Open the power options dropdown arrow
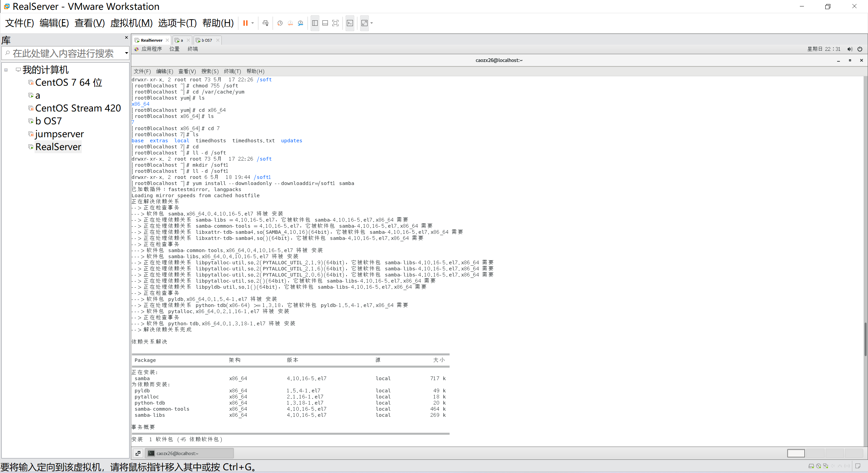Viewport: 868px width, 473px height. (253, 23)
